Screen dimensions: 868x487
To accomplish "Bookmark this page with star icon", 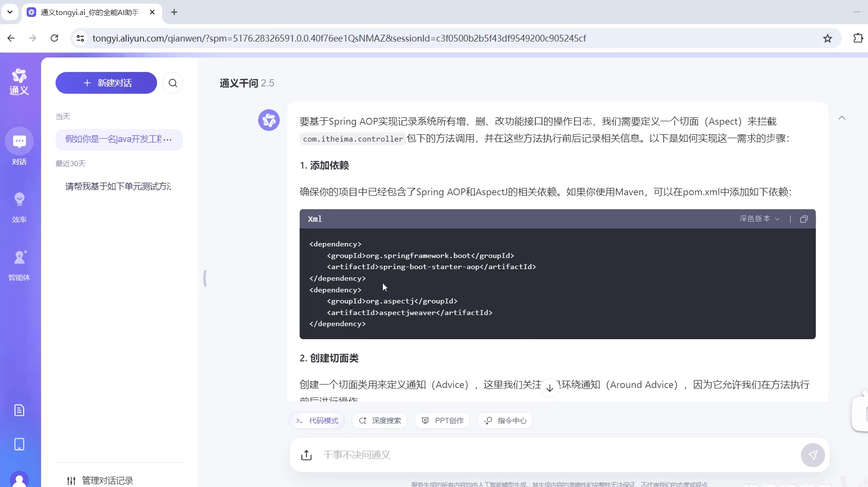I will tap(827, 38).
